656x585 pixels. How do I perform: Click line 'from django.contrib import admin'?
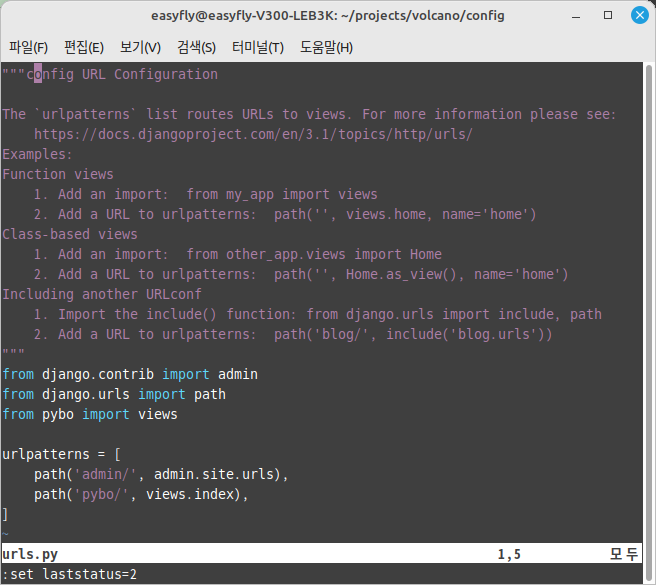130,374
